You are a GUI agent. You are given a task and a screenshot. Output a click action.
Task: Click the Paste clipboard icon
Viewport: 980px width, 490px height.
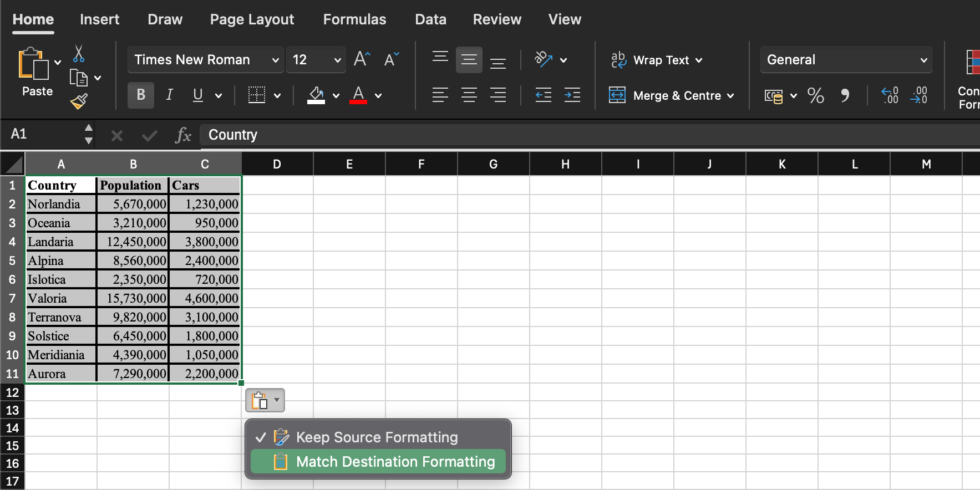pos(33,64)
